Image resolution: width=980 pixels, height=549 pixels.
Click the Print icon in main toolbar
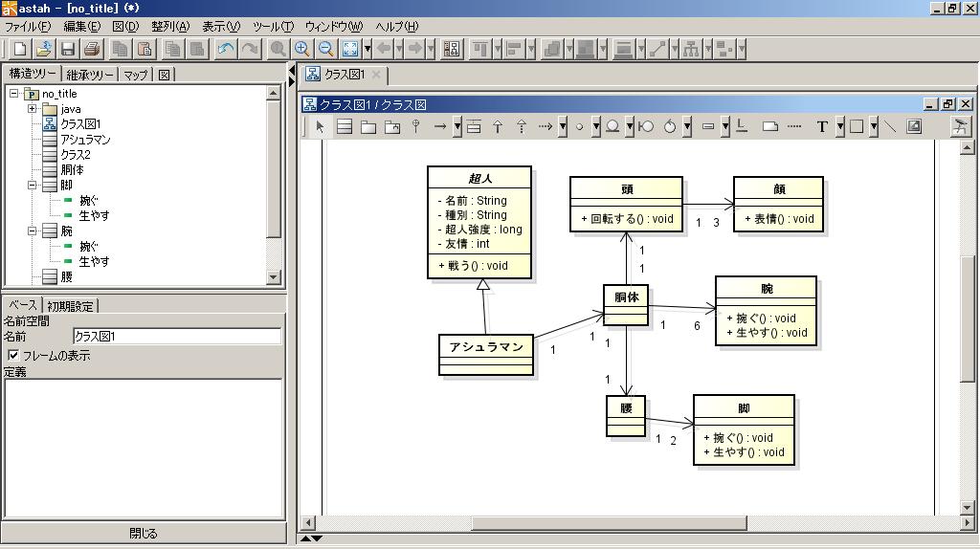click(92, 49)
